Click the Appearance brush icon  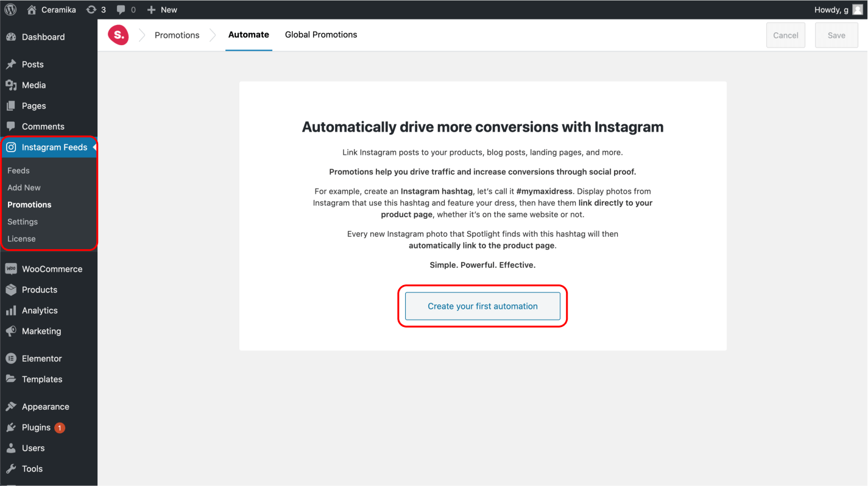click(x=11, y=407)
